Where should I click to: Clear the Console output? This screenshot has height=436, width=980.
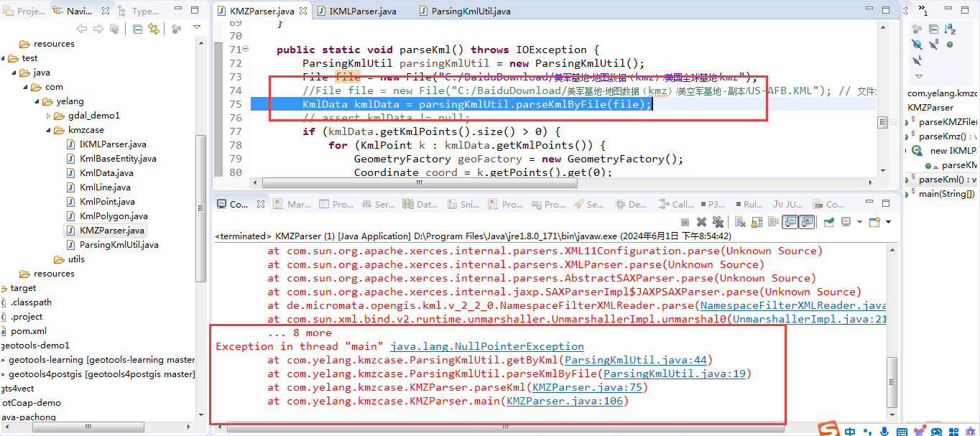point(739,221)
